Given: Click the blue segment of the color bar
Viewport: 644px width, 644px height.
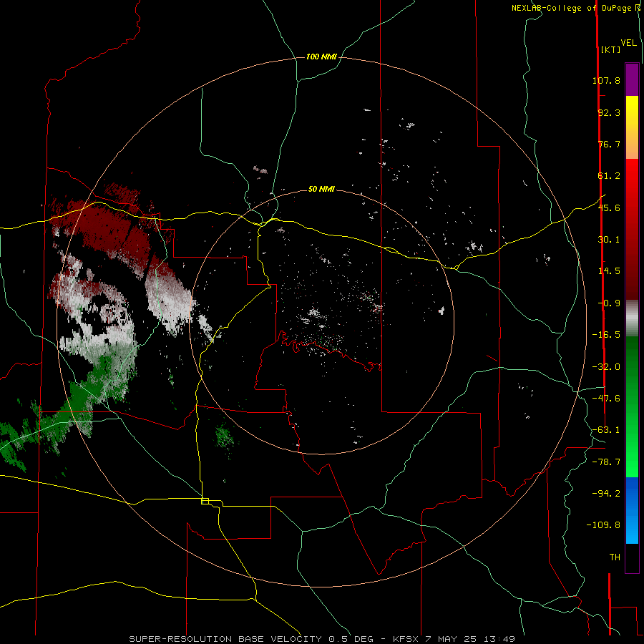Looking at the screenshot, I should coord(632,510).
